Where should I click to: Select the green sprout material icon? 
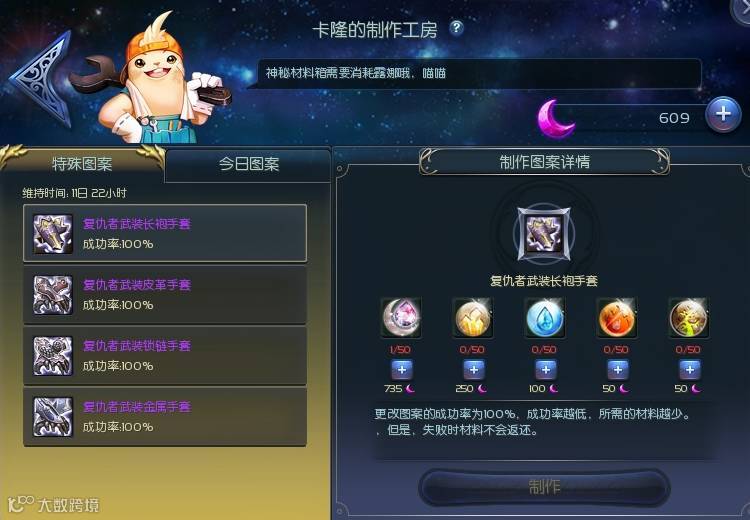point(689,318)
